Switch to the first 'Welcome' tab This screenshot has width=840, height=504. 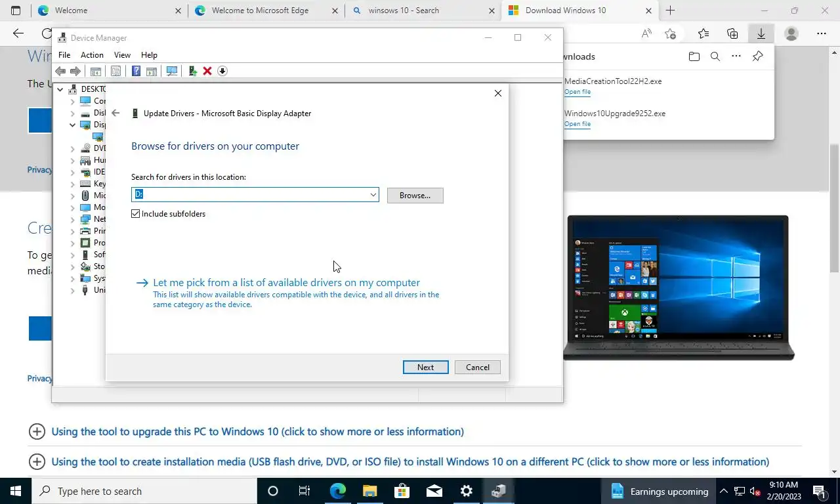click(x=108, y=10)
